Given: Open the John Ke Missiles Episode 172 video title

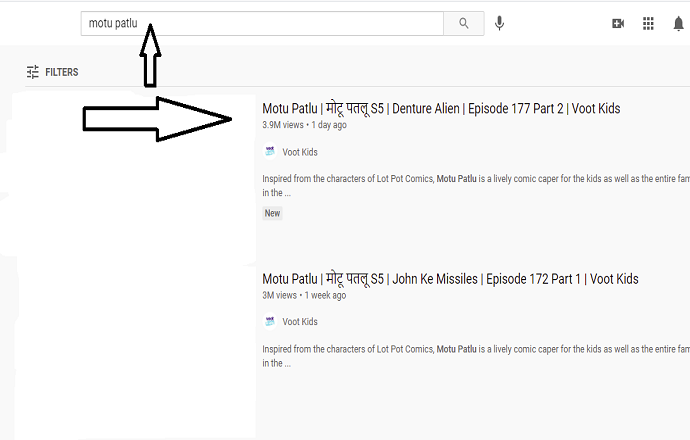Looking at the screenshot, I should [x=450, y=279].
